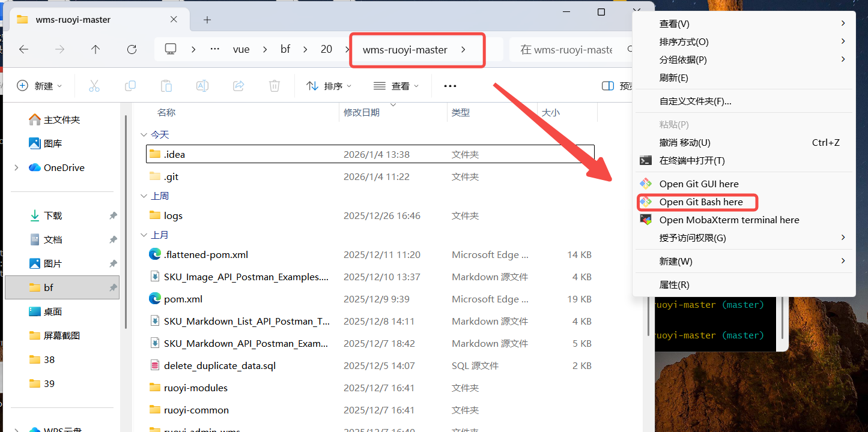Sort by the 大小 column header
The image size is (868, 432).
[x=551, y=112]
